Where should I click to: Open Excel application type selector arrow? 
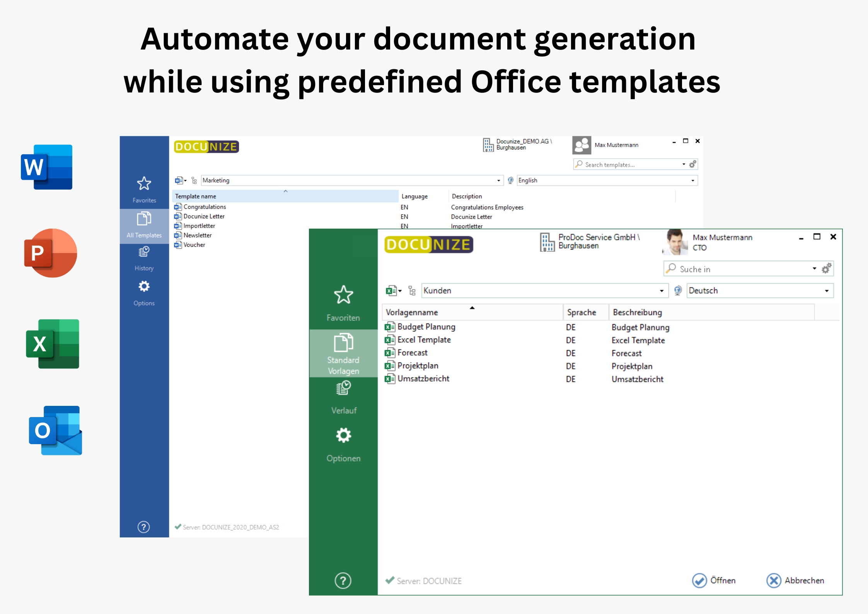pyautogui.click(x=400, y=291)
